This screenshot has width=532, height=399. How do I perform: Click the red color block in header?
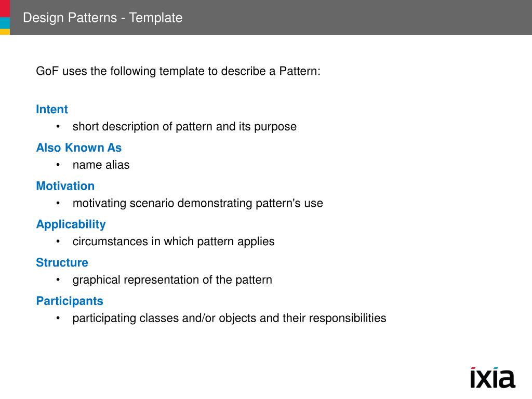pos(5,8)
